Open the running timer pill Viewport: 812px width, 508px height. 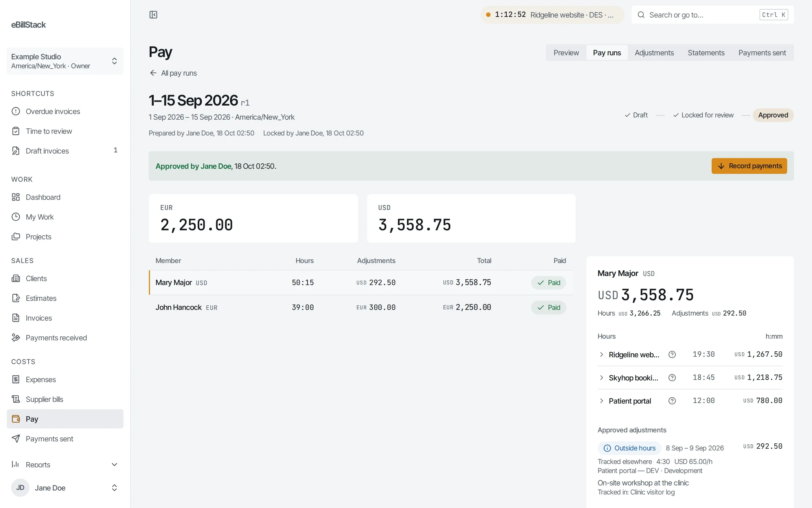[552, 15]
